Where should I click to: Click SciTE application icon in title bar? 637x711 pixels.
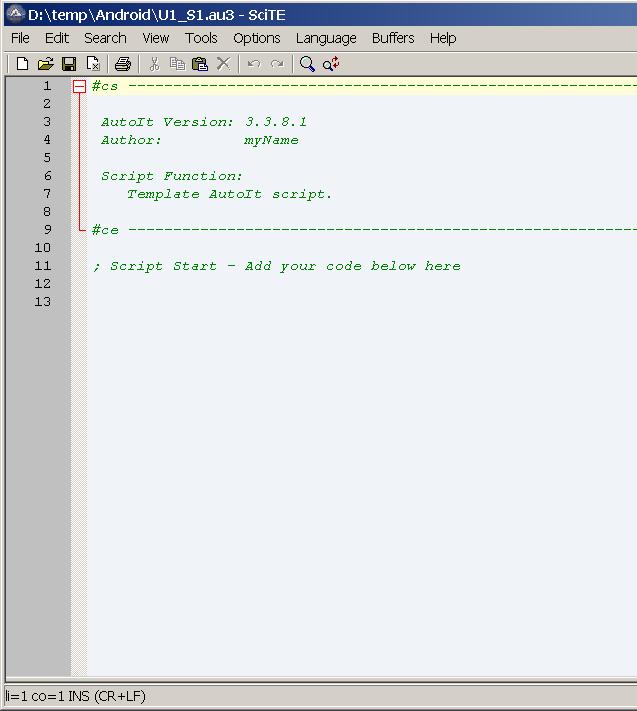coord(15,14)
